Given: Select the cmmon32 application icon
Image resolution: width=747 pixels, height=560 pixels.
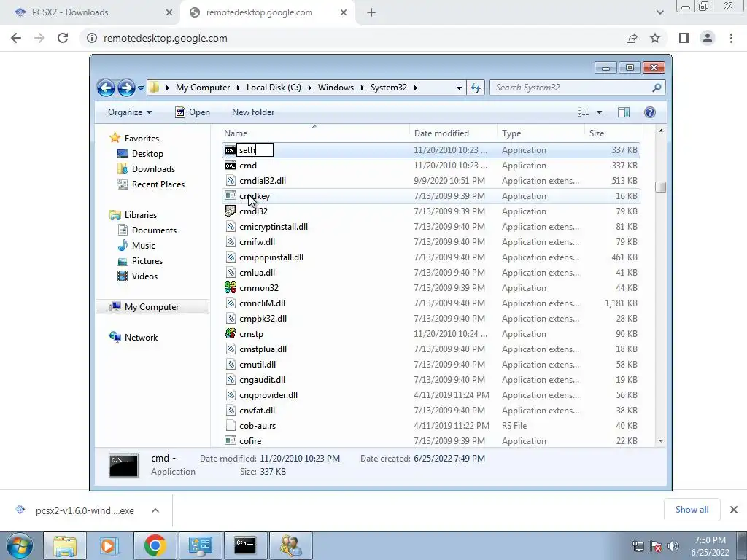Looking at the screenshot, I should click(231, 287).
